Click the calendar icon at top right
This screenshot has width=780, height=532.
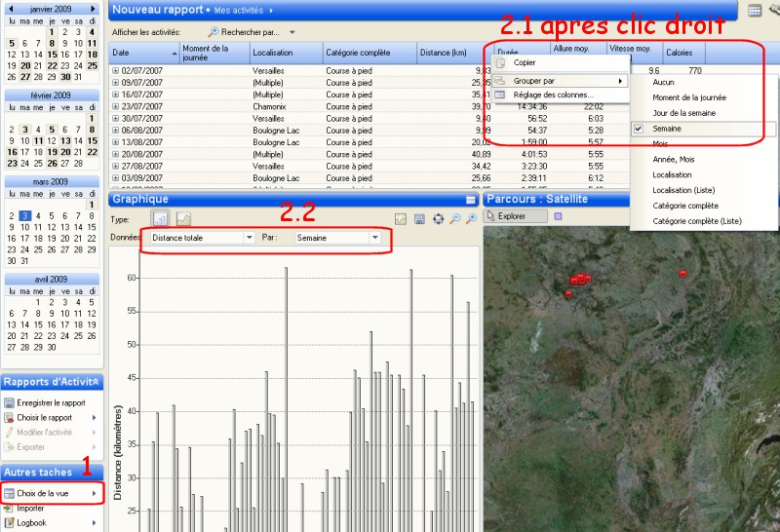point(755,10)
